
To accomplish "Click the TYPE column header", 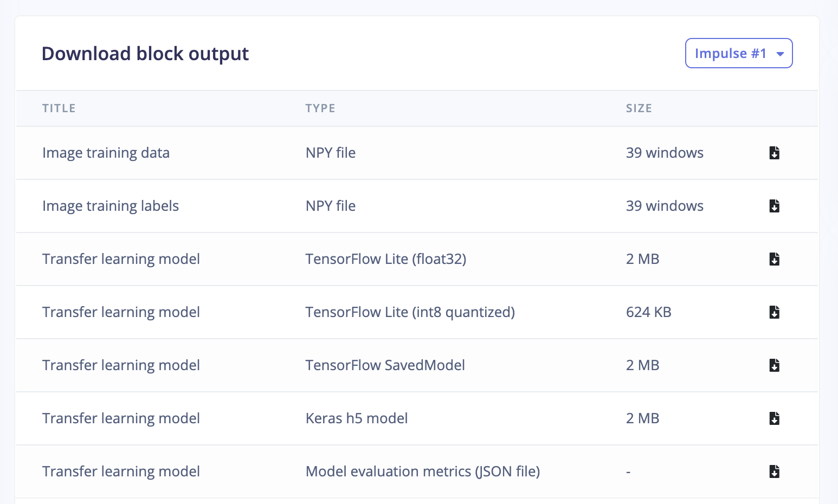I will [x=320, y=108].
